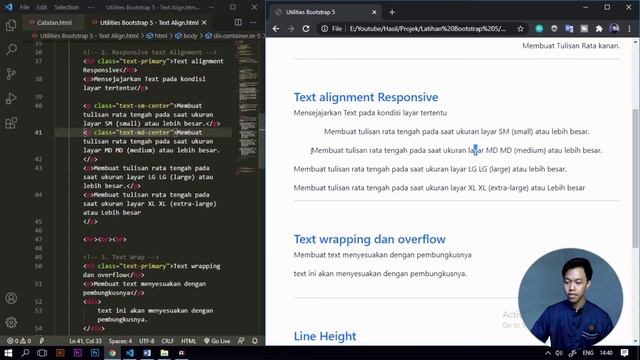Close the Utilities Bootstrap 5 browser tab
Image resolution: width=640 pixels, height=360 pixels.
pos(374,12)
